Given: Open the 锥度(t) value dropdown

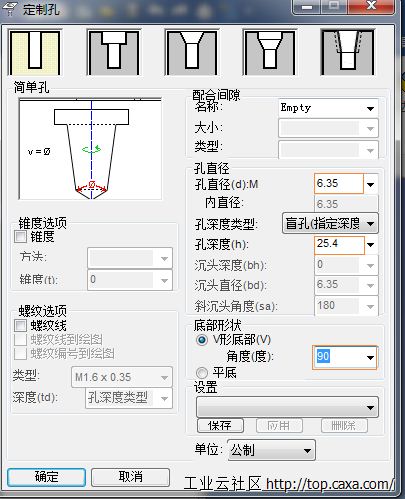Looking at the screenshot, I should 130,280.
